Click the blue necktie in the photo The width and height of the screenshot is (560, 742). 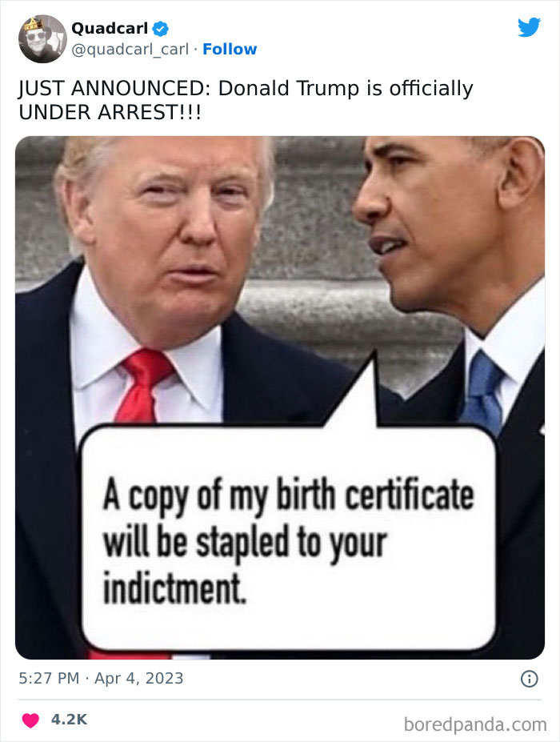point(483,392)
